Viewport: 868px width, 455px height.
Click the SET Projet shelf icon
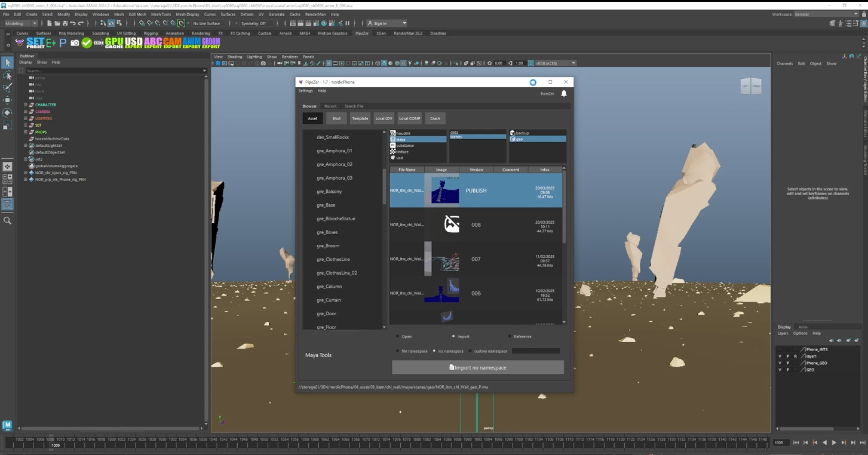point(35,43)
